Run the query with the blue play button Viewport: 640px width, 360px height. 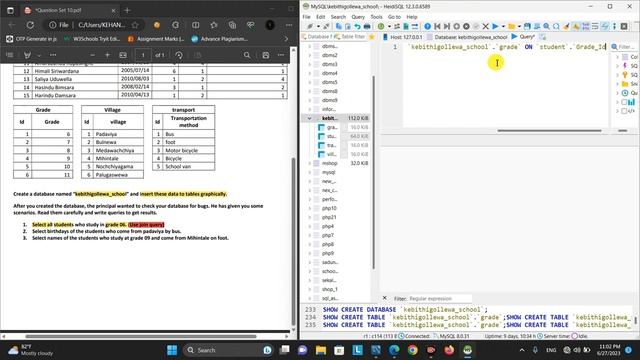point(495,26)
